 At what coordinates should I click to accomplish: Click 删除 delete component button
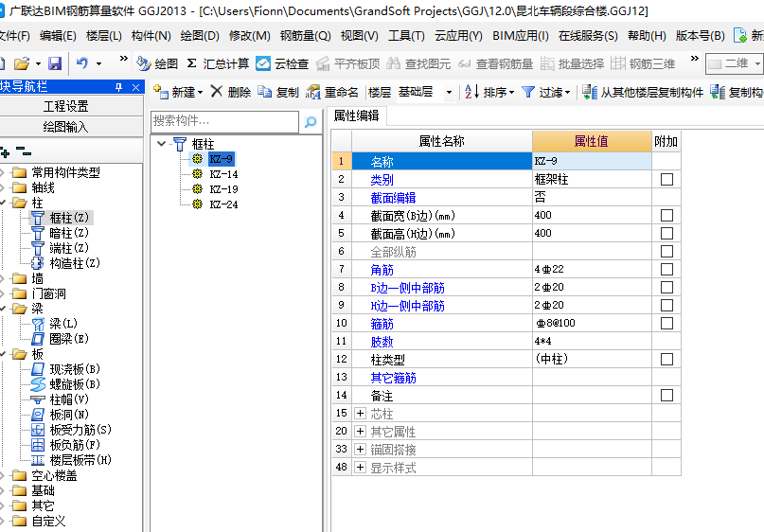(x=231, y=92)
